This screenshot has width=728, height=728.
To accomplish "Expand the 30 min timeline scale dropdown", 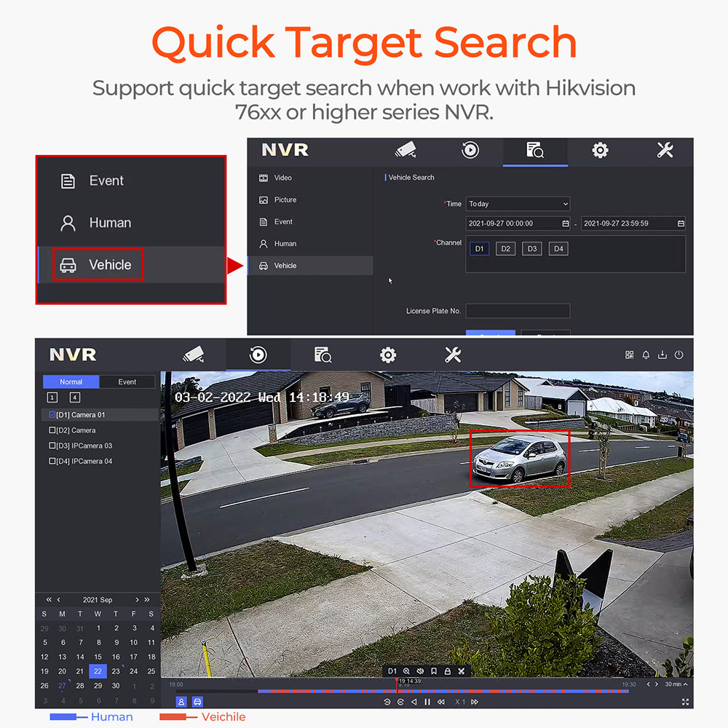I will [676, 684].
